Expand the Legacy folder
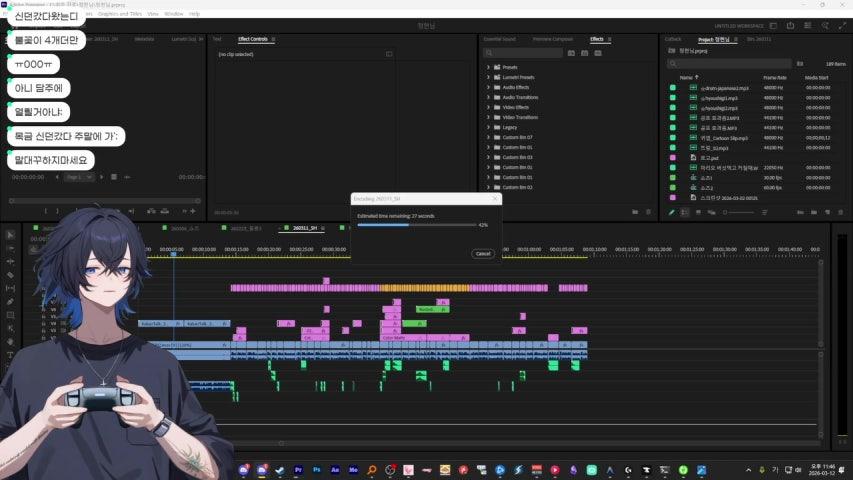 tap(488, 127)
